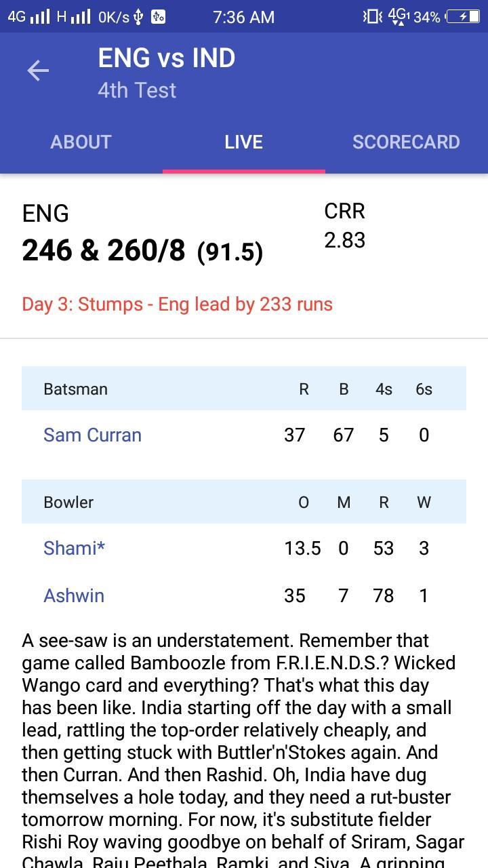Switch to the ABOUT tab

(x=81, y=142)
